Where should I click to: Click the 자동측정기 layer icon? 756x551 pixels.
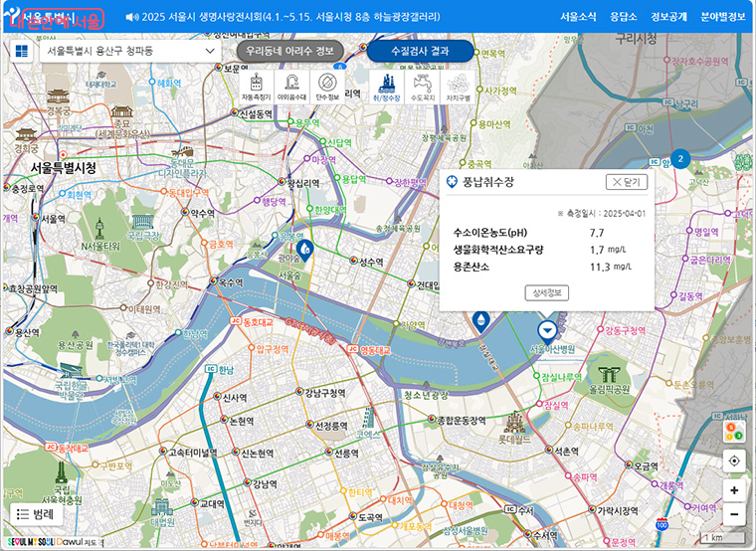[x=256, y=87]
